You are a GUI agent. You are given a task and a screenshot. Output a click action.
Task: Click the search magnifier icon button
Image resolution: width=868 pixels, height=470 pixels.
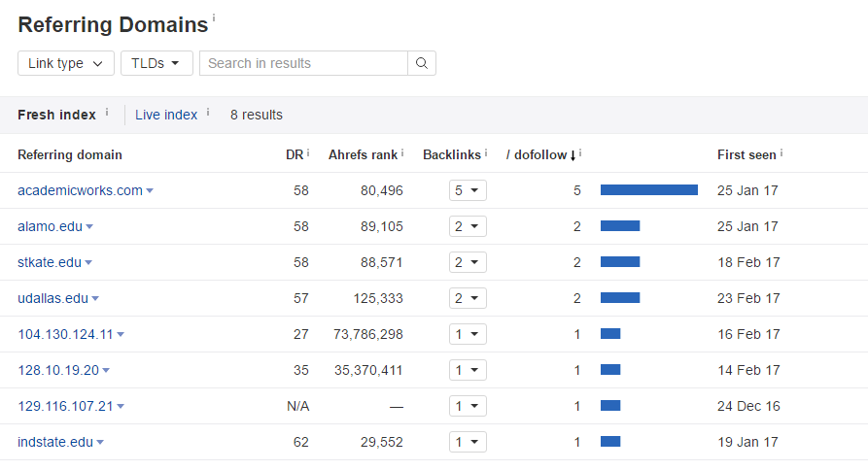tap(422, 63)
